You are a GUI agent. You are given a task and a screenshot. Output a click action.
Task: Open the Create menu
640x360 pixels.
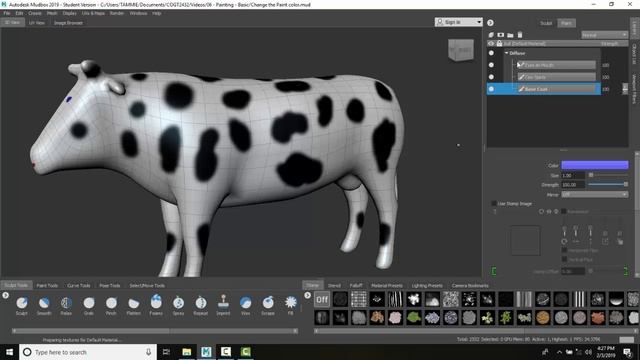(x=35, y=13)
